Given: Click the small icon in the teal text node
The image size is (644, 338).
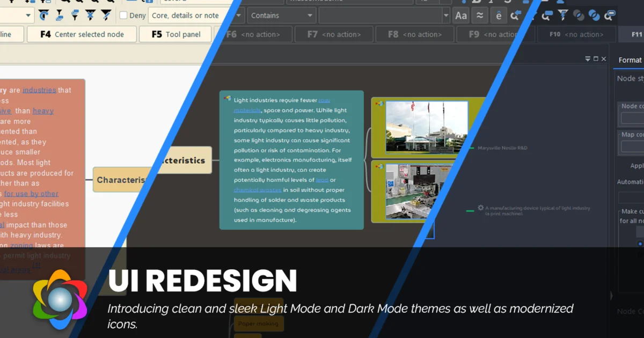Looking at the screenshot, I should (x=228, y=98).
